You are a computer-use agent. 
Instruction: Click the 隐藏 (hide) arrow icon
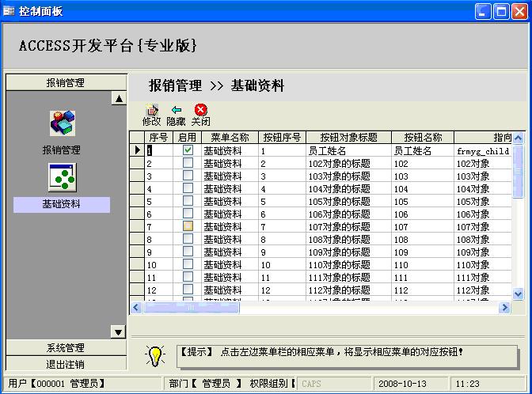click(x=176, y=110)
